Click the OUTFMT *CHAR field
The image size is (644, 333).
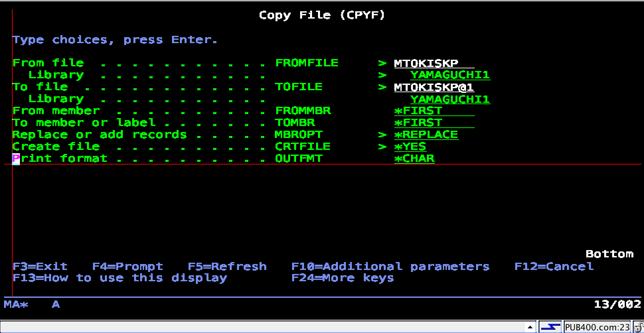[414, 159]
